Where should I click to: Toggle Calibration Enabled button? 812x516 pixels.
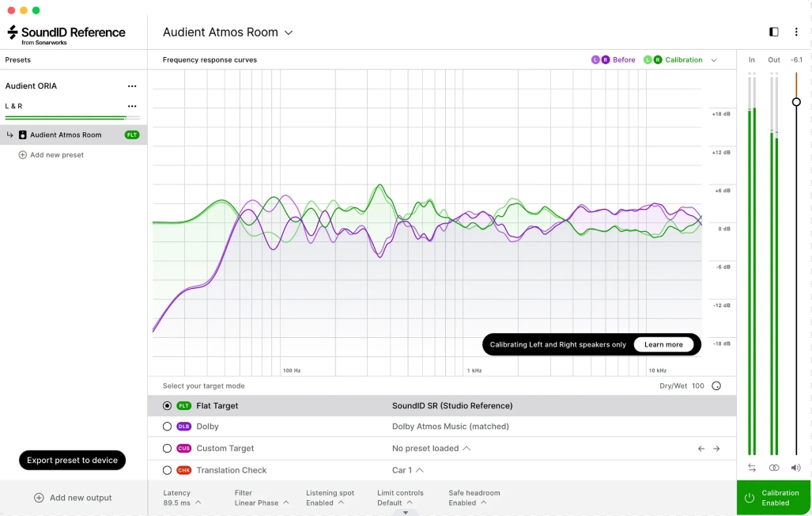pyautogui.click(x=774, y=497)
